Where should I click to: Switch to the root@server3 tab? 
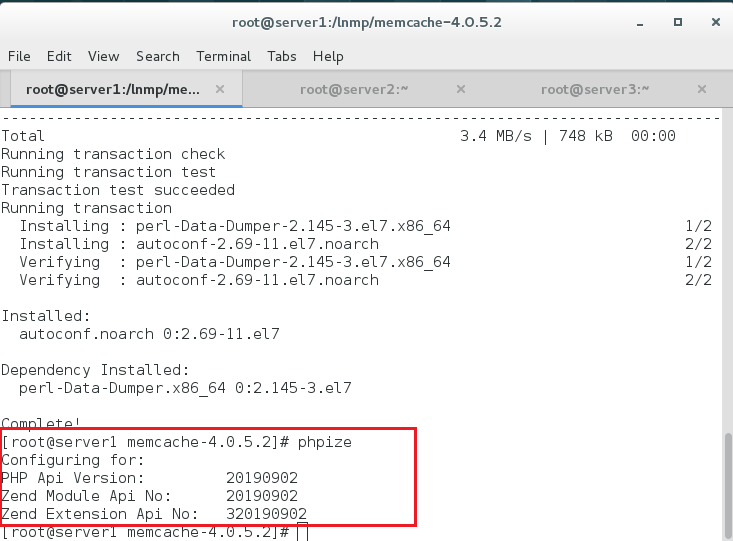pyautogui.click(x=595, y=89)
